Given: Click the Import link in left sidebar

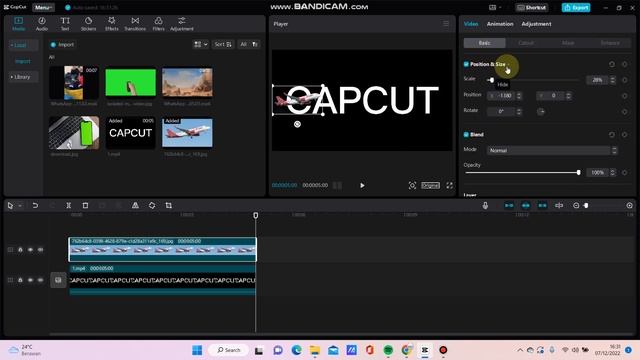Looking at the screenshot, I should 23,61.
